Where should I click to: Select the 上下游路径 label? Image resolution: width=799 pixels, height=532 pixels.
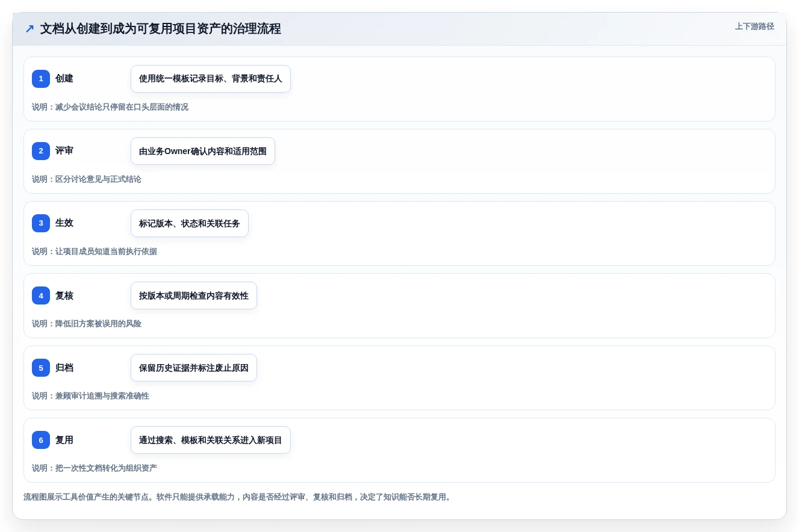pyautogui.click(x=754, y=26)
